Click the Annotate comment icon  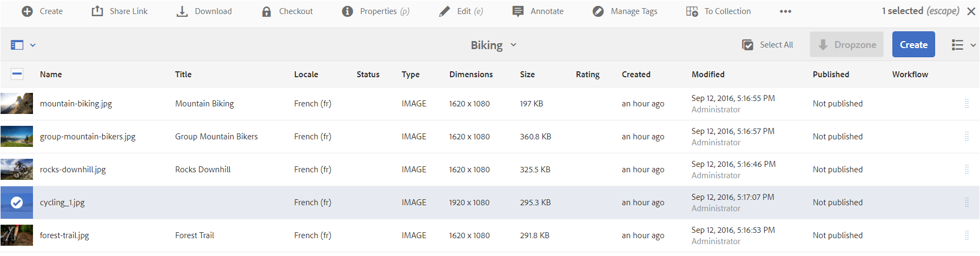(518, 11)
